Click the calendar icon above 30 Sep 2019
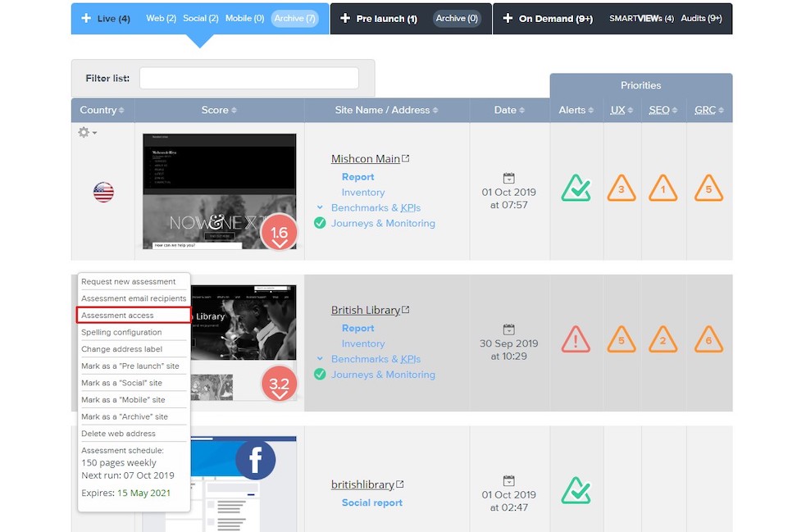 click(x=509, y=329)
